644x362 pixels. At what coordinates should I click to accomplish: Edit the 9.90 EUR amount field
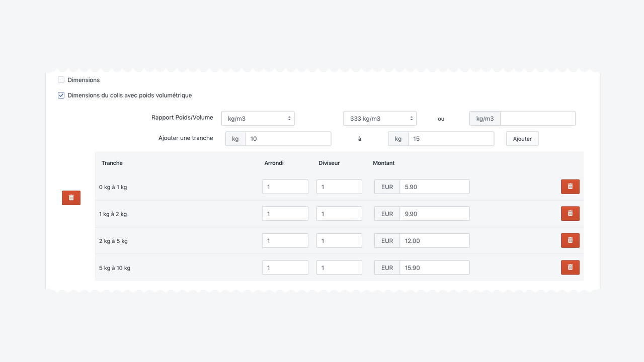coord(435,214)
